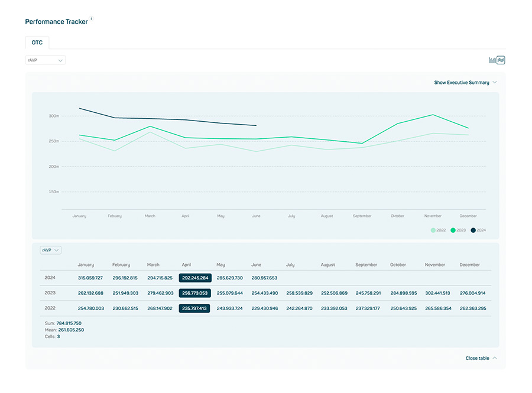This screenshot has height=393, width=532.
Task: Click the Performance Tracker heading
Action: pos(56,22)
